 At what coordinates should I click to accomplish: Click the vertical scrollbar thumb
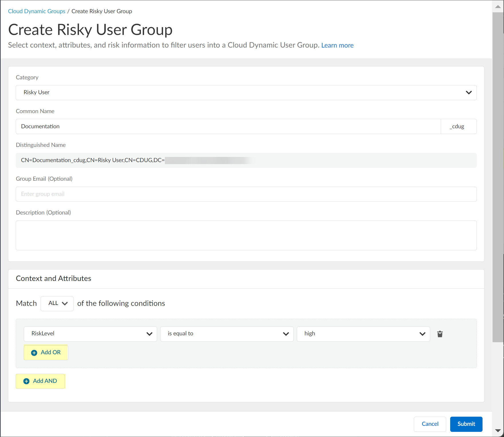[498, 178]
